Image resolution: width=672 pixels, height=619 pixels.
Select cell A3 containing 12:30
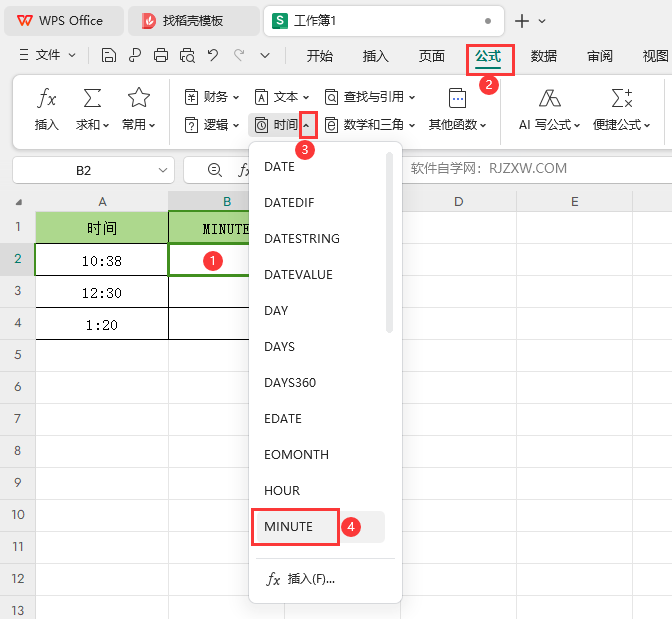(102, 292)
